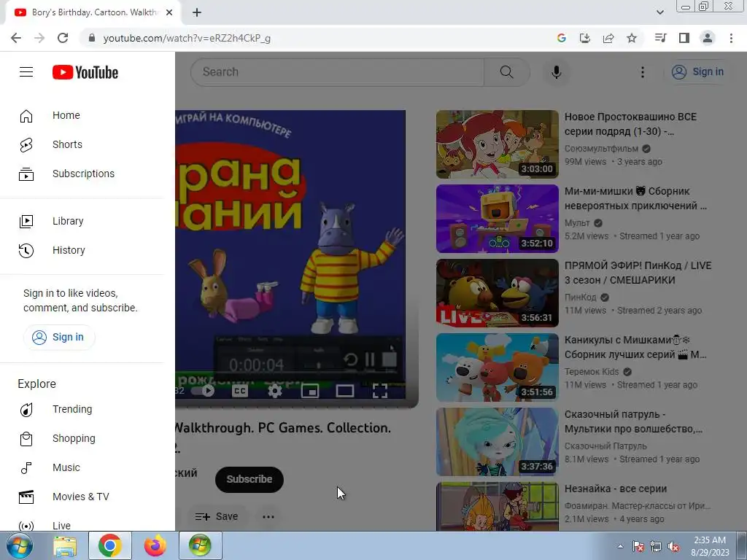Click the top-right Sign in button
Viewport: 747px width, 560px height.
698,72
